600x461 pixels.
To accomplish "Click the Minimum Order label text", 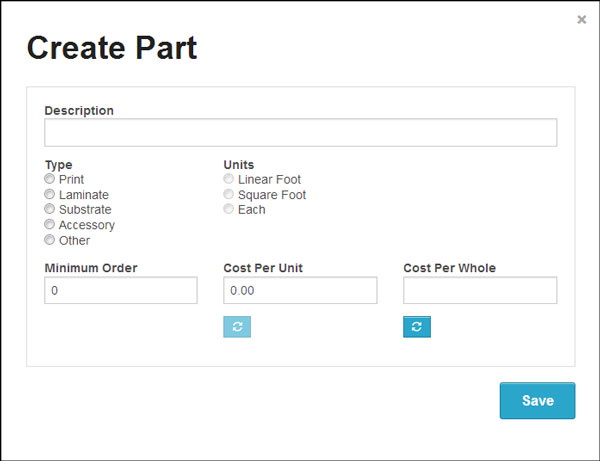I will coord(91,268).
